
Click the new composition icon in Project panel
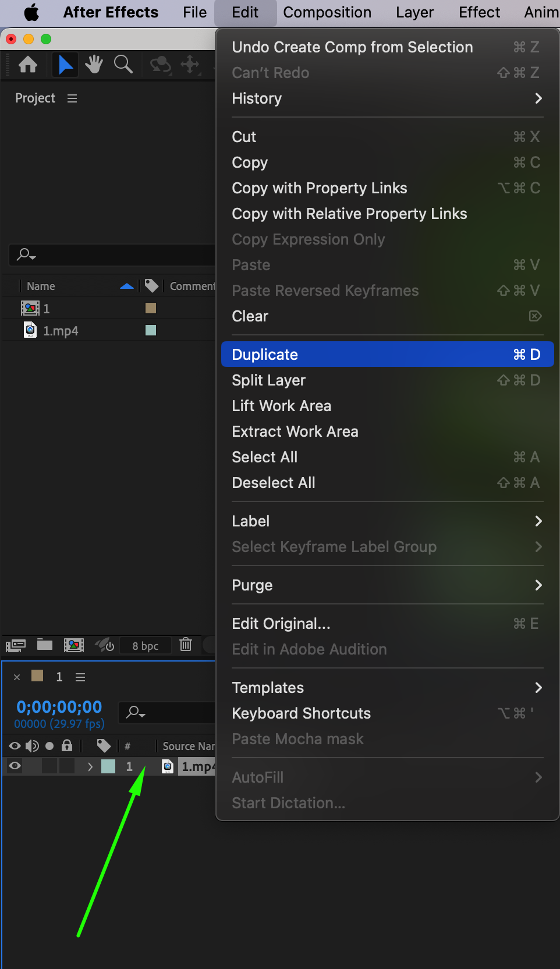(x=73, y=645)
